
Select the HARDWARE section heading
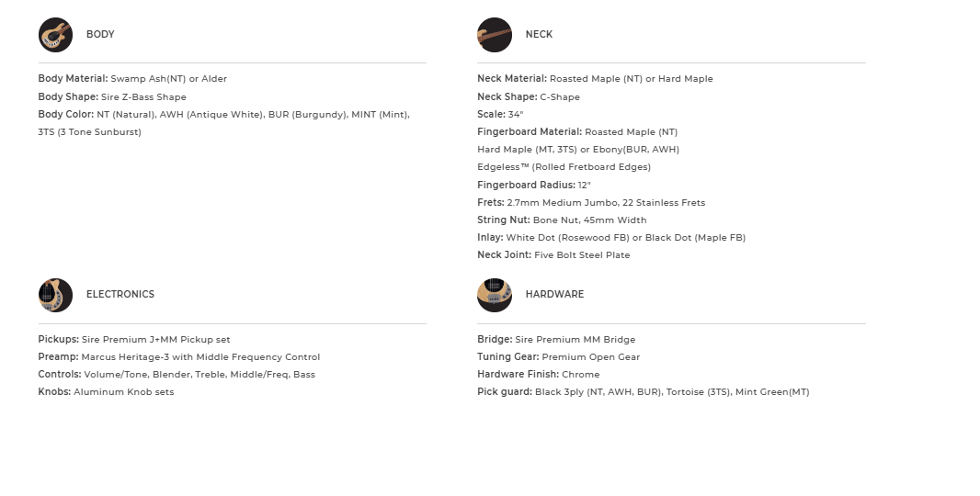pyautogui.click(x=554, y=295)
